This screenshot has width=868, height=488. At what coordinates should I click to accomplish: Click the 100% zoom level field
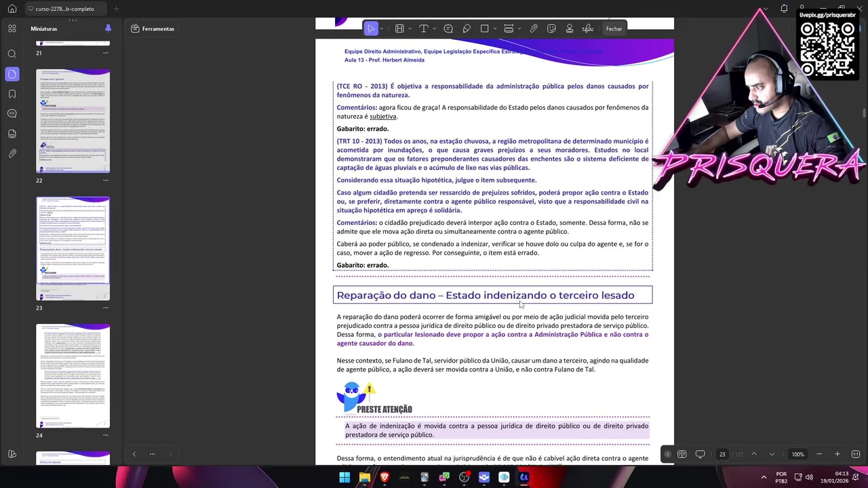click(x=798, y=454)
